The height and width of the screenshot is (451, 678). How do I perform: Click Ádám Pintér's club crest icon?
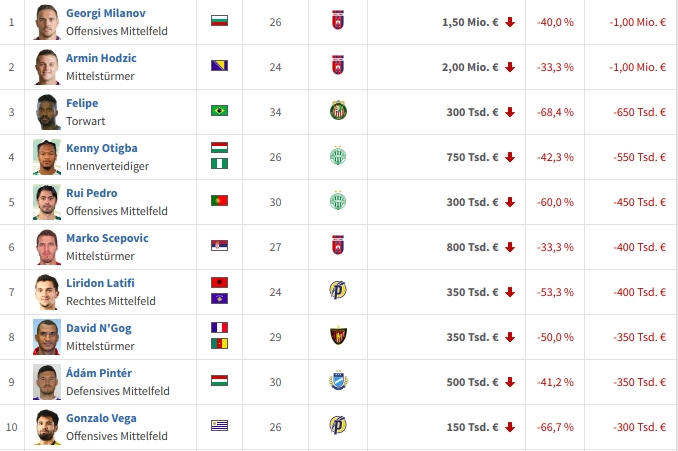(337, 381)
